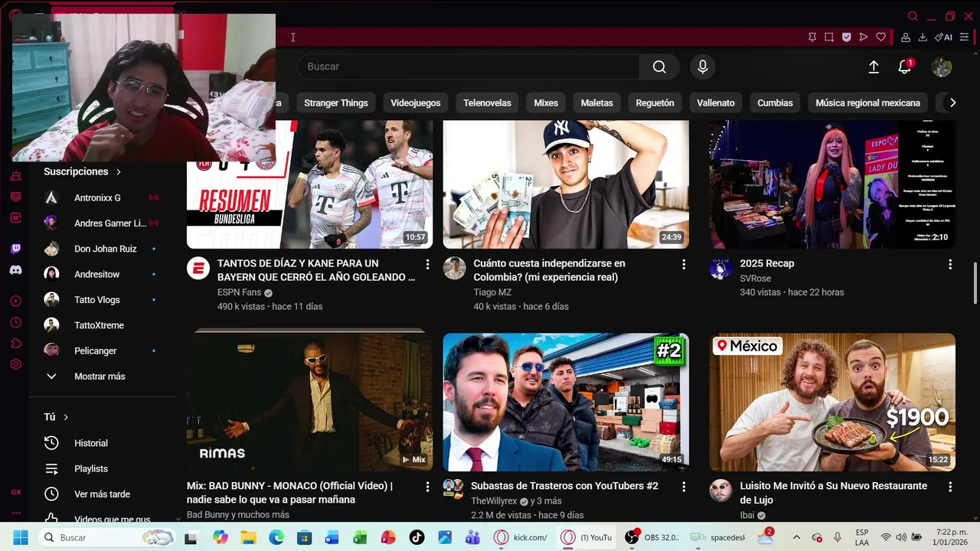Screen dimensions: 980x551
Task: Start voice search with the microphone icon
Action: click(702, 67)
